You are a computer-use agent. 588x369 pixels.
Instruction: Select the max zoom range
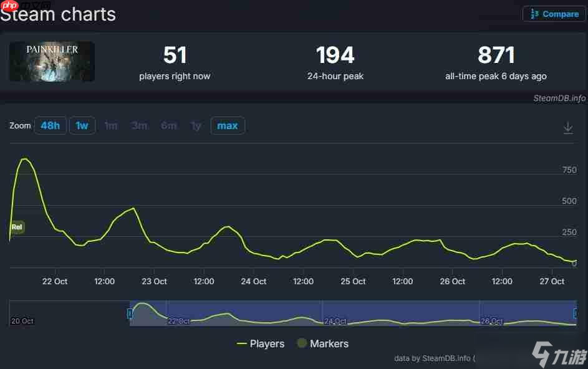point(227,126)
